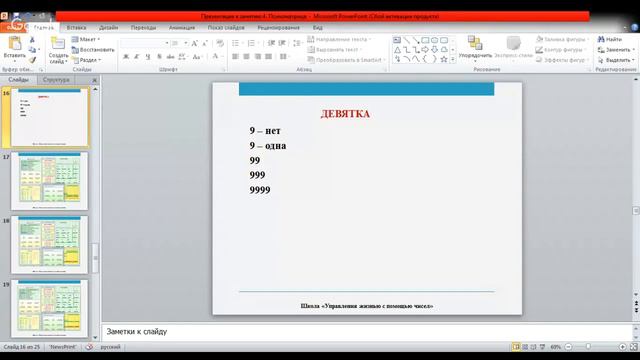
Task: Select the down arrow shape
Action: pos(434,49)
